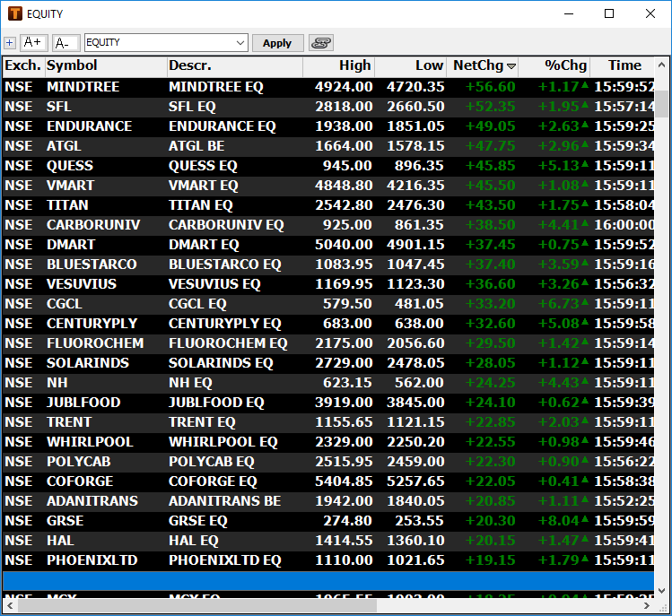
Task: Click the vertical scrollbar thumb
Action: pyautogui.click(x=662, y=103)
